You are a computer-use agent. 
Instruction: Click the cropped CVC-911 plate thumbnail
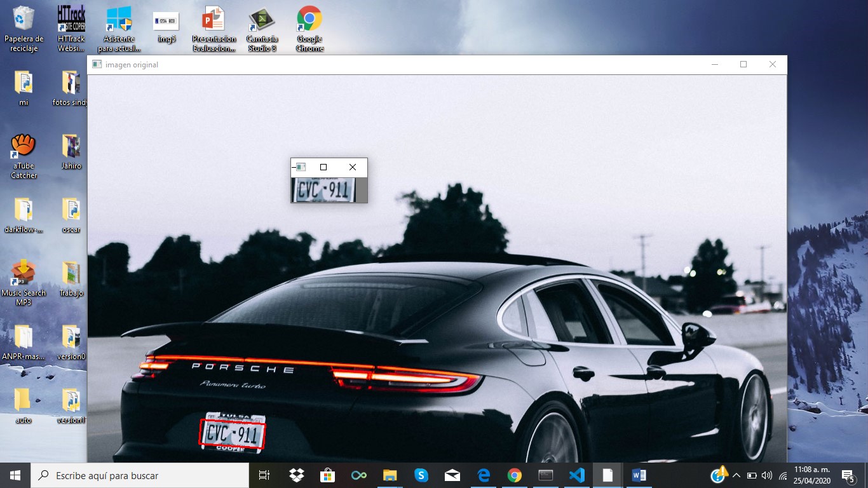coord(323,190)
